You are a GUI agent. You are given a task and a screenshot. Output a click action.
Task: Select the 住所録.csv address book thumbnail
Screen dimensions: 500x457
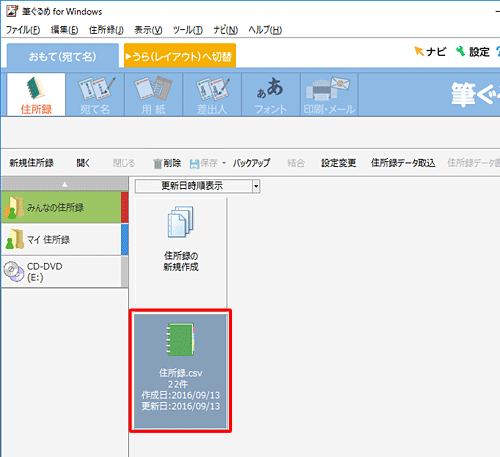(180, 371)
